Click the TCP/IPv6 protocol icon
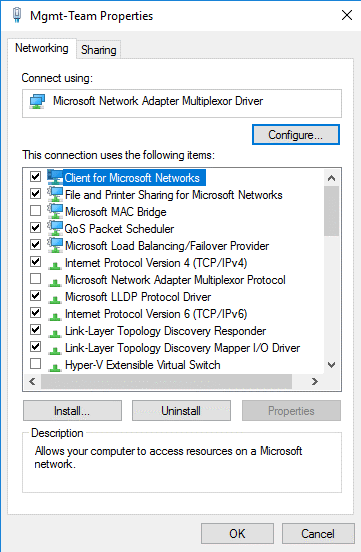This screenshot has width=361, height=552. pyautogui.click(x=55, y=316)
